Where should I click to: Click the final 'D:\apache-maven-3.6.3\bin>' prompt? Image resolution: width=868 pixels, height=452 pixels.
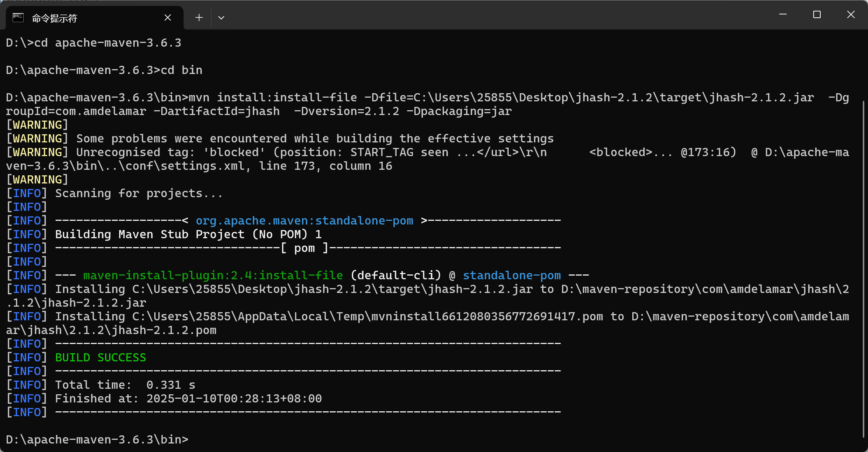tap(97, 440)
